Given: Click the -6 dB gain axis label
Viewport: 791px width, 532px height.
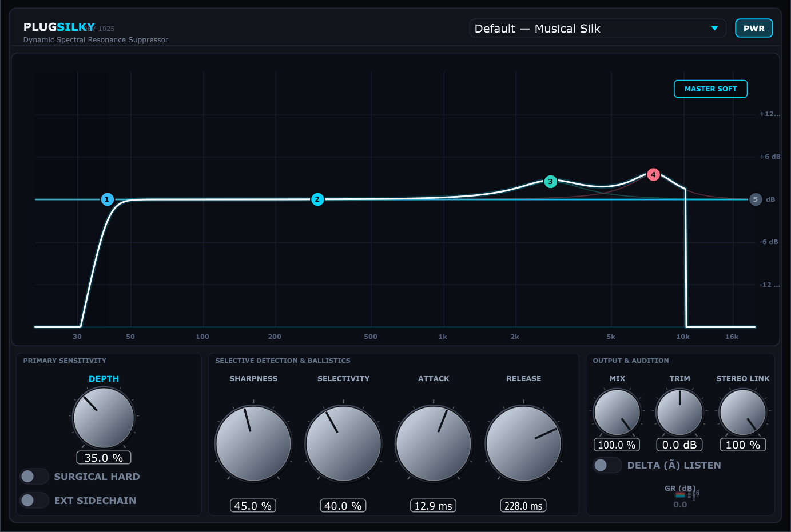Looking at the screenshot, I should click(769, 242).
